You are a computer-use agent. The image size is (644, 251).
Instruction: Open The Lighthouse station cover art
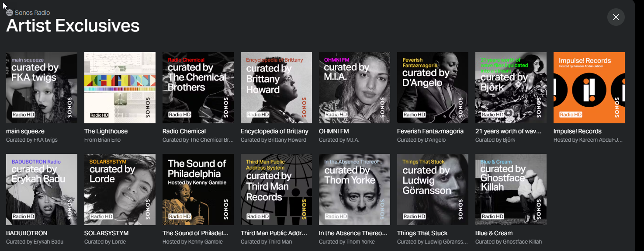[x=120, y=88]
